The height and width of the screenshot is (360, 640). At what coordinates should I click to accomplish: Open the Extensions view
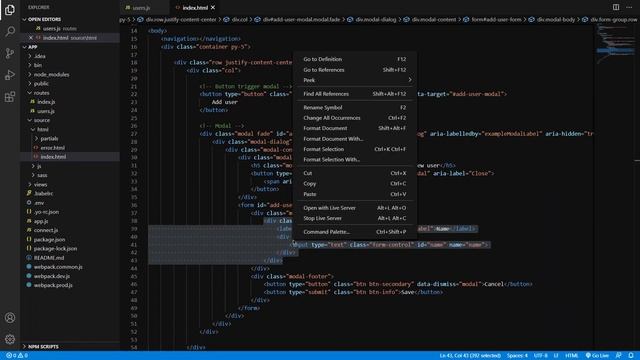click(10, 97)
